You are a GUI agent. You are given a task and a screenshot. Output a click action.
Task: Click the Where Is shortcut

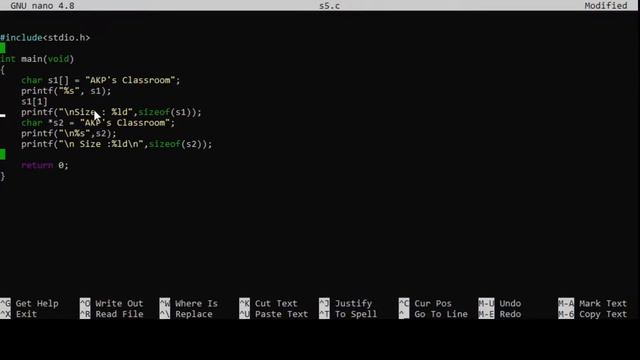click(x=189, y=304)
